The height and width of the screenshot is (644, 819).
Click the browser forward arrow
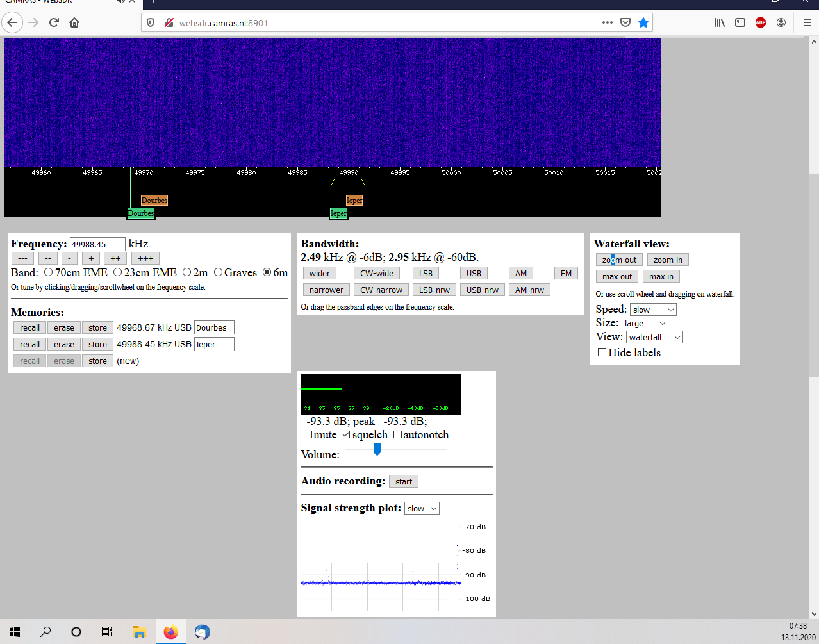tap(33, 22)
